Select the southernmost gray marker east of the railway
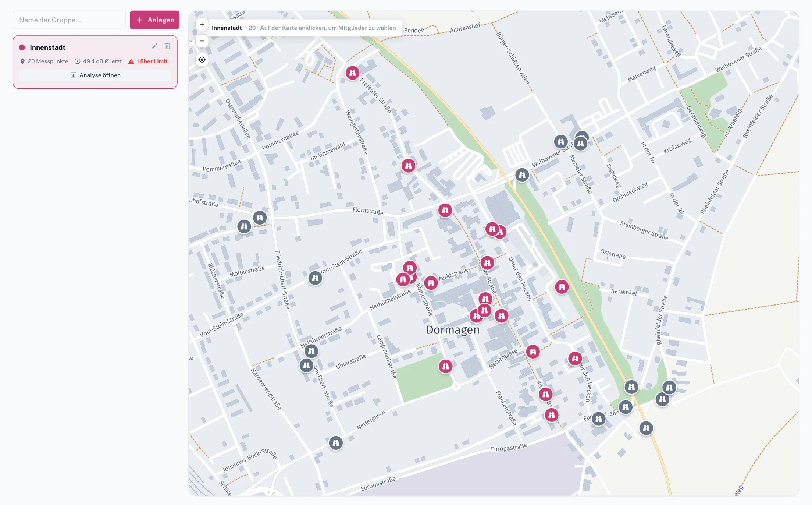Viewport: 812px width, 505px height. pyautogui.click(x=646, y=428)
